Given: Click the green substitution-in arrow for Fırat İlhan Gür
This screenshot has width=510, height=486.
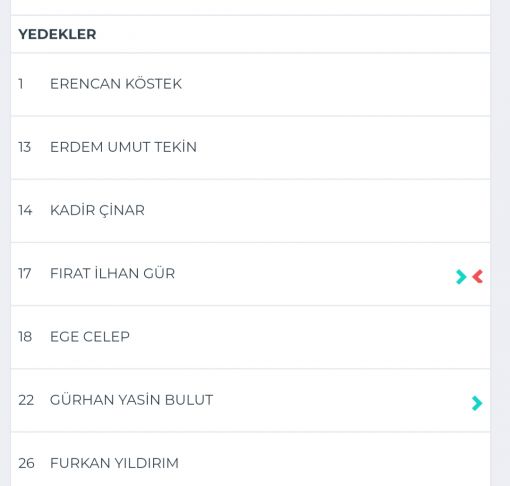Looking at the screenshot, I should pos(461,276).
